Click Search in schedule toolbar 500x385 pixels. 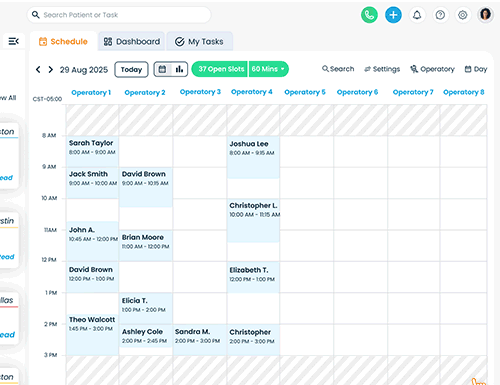(338, 69)
